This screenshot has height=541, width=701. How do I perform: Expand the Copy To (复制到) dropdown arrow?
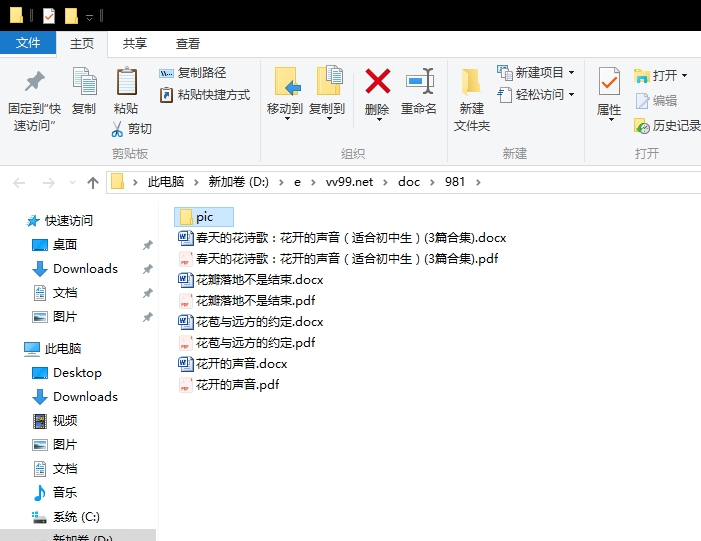click(329, 119)
